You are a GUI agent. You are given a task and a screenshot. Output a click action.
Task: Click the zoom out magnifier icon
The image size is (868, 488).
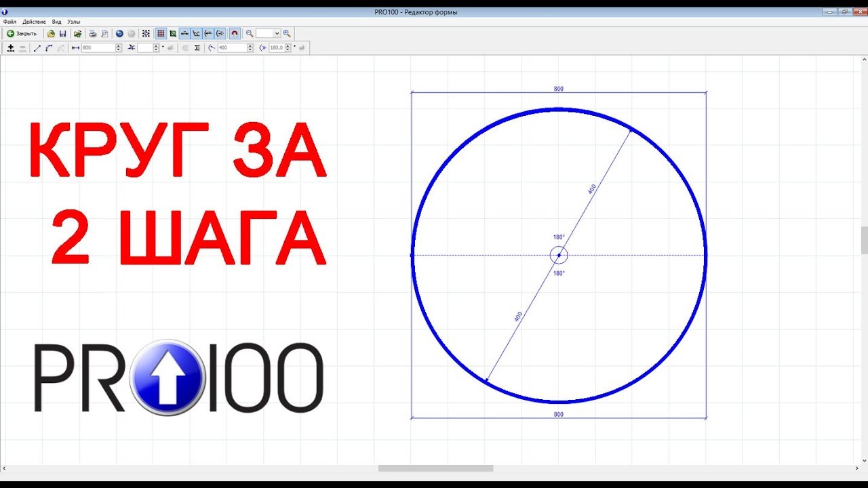250,33
